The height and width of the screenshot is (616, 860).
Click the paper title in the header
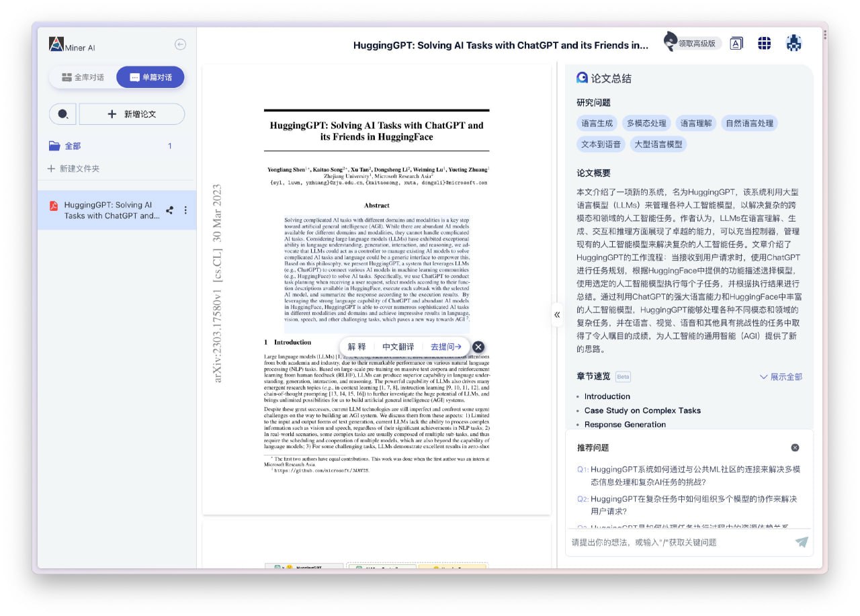pyautogui.click(x=501, y=46)
